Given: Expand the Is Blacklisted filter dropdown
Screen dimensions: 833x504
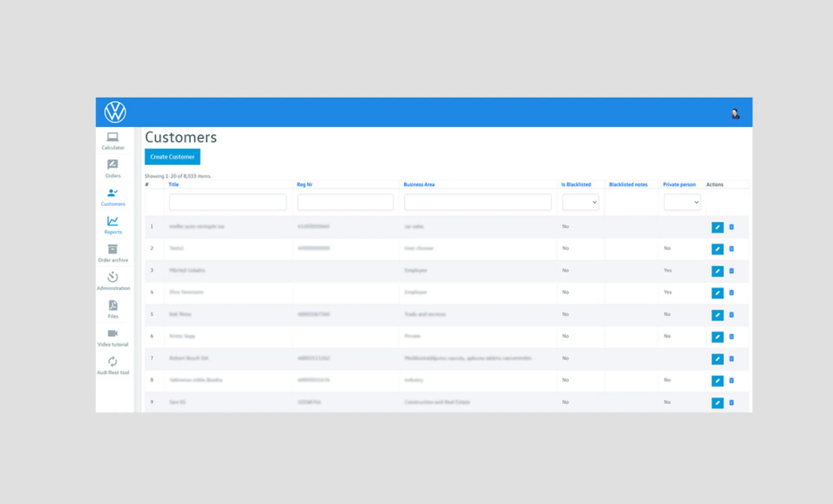Looking at the screenshot, I should [580, 202].
